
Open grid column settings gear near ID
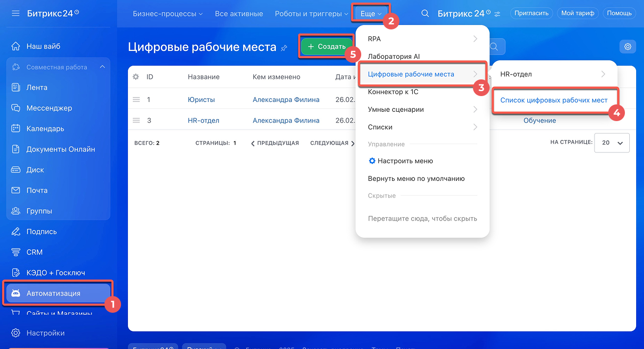coord(136,77)
